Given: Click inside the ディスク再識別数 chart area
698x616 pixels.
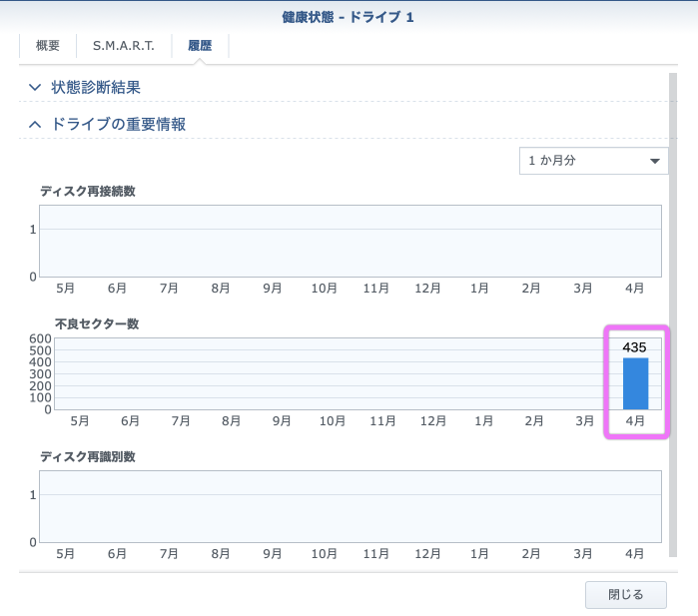Looking at the screenshot, I should coord(349,506).
